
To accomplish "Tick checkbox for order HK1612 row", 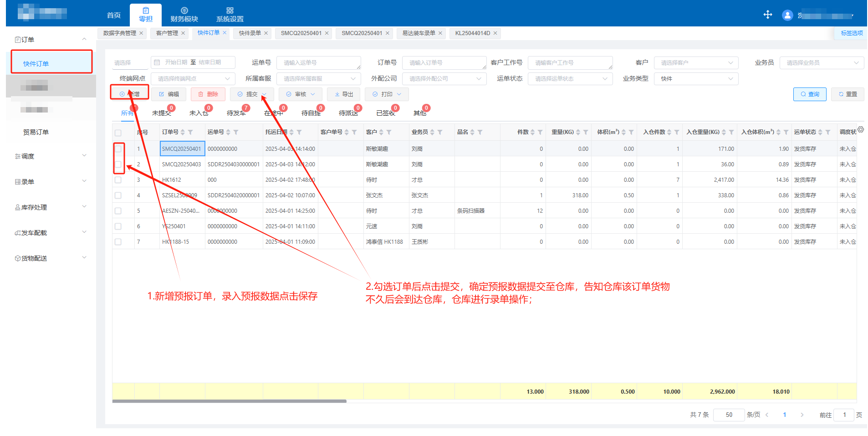I will 118,180.
